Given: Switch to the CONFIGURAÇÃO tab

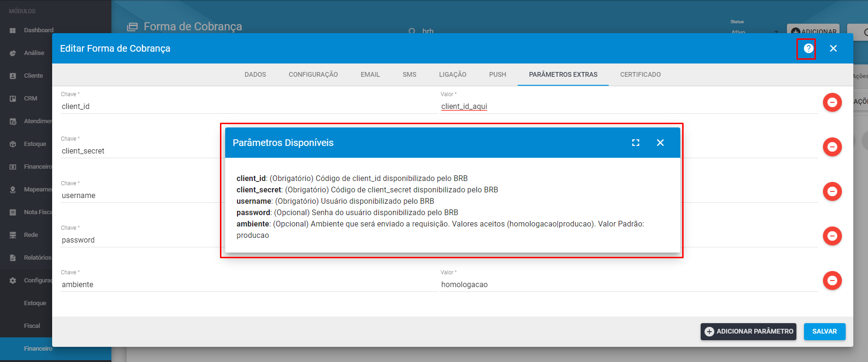Looking at the screenshot, I should pos(313,74).
